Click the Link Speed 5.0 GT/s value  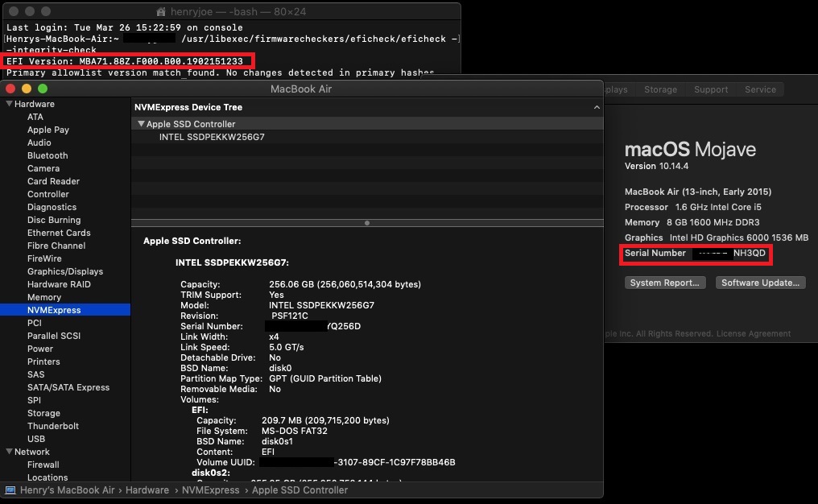pyautogui.click(x=286, y=347)
